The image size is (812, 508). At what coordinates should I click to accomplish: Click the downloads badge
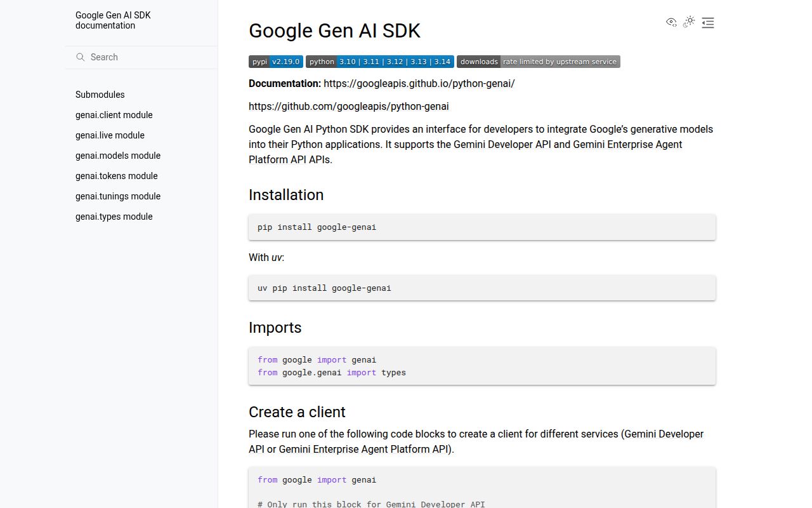(539, 62)
